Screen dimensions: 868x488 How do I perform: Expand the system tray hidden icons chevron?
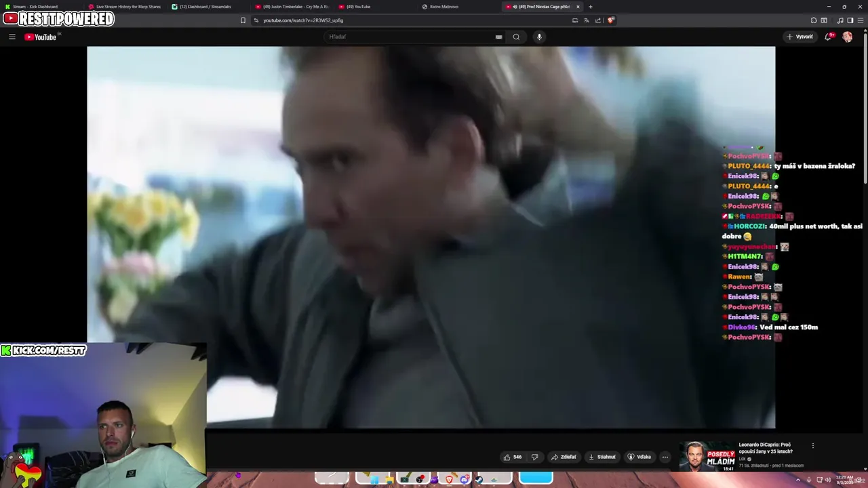click(x=797, y=480)
